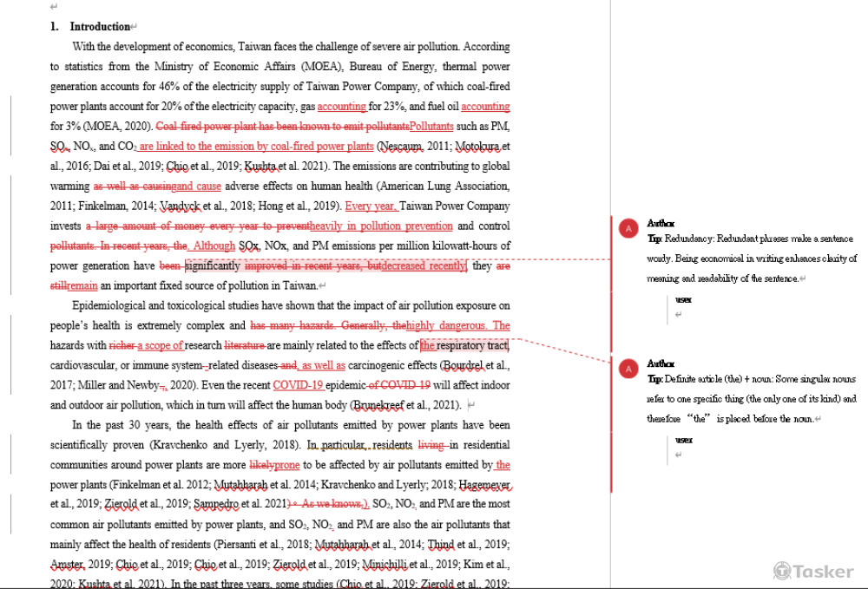
Task: Click inserted phrase "heavily in pollution prevention"
Action: 382,226
